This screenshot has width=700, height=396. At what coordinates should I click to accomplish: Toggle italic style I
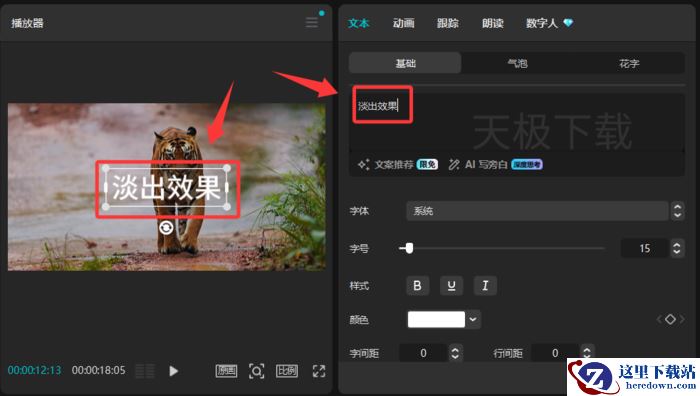click(485, 286)
